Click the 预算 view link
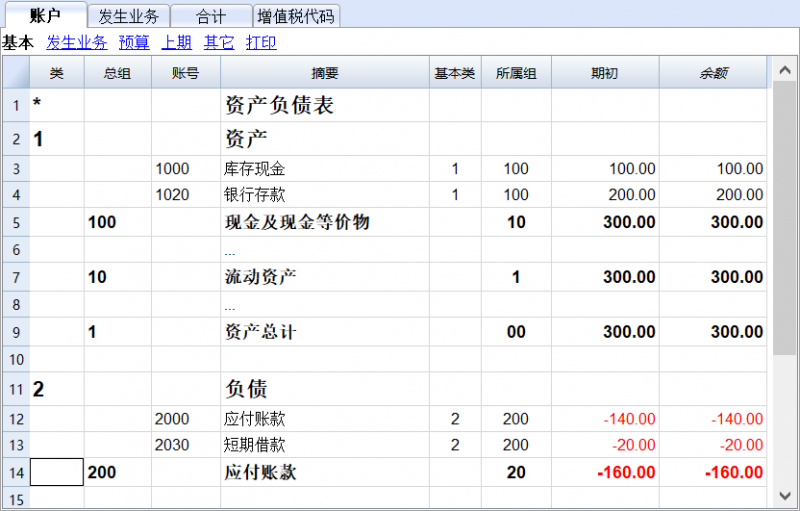The image size is (800, 511). (x=134, y=43)
